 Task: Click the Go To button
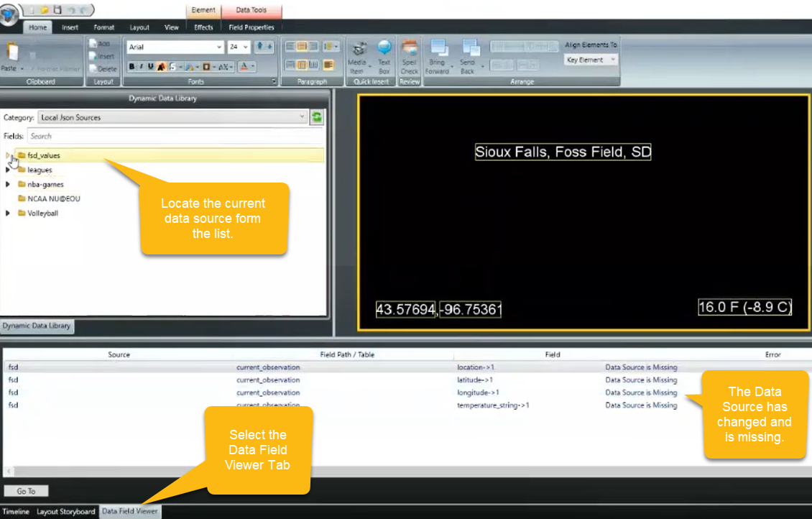[26, 491]
